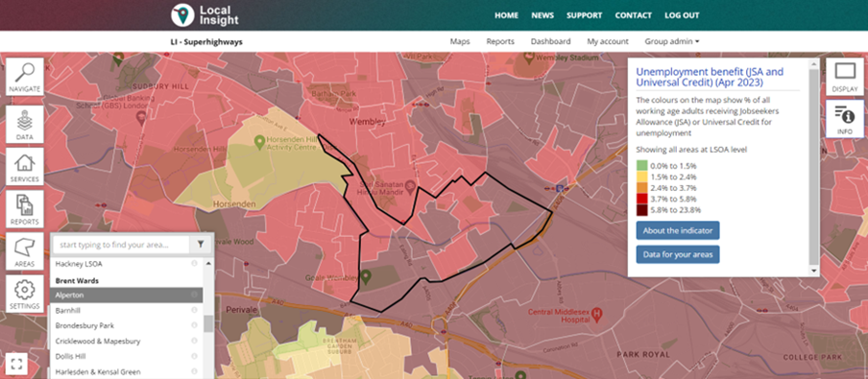
Task: Click the Global Banking School marker
Action: point(141,117)
